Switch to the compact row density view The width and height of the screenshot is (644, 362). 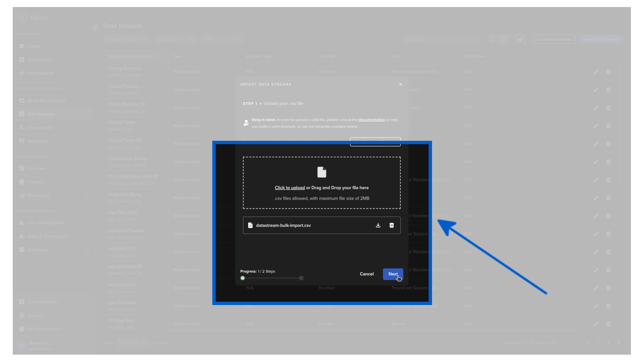click(x=503, y=39)
